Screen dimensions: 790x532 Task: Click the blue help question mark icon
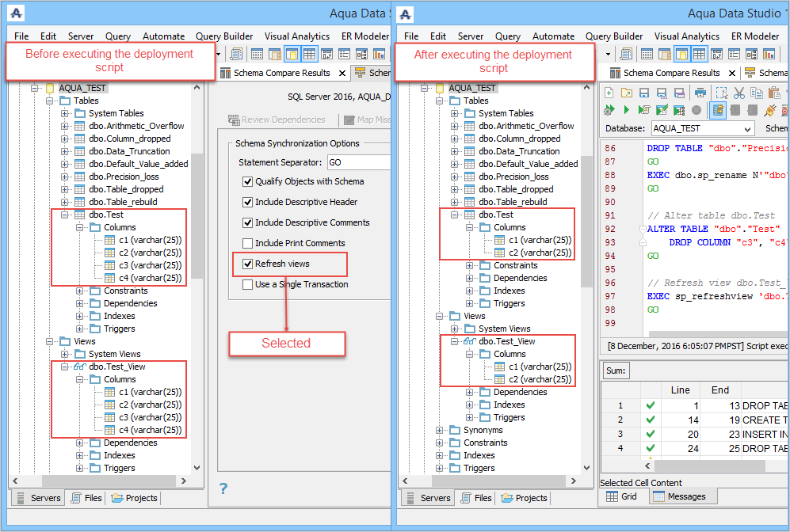click(x=223, y=488)
